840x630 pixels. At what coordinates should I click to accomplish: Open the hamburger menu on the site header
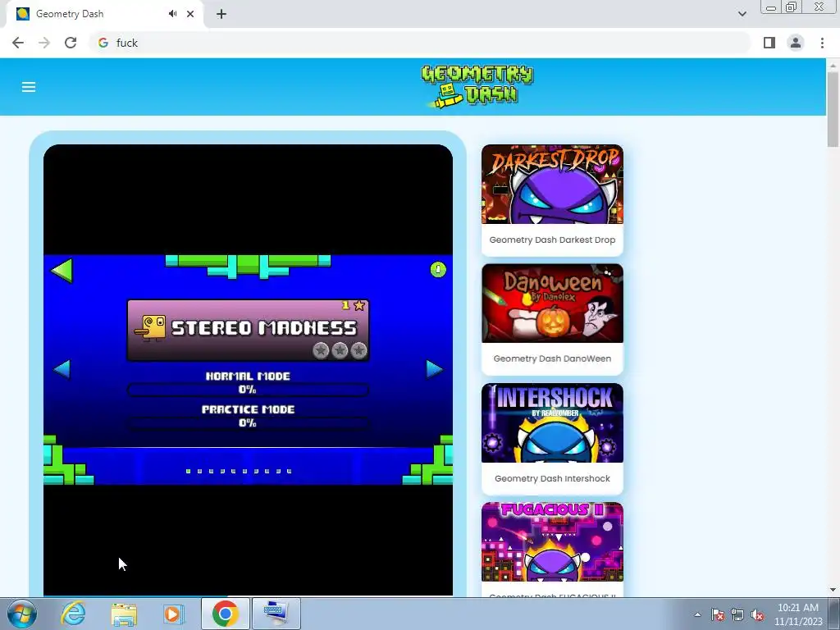(29, 87)
